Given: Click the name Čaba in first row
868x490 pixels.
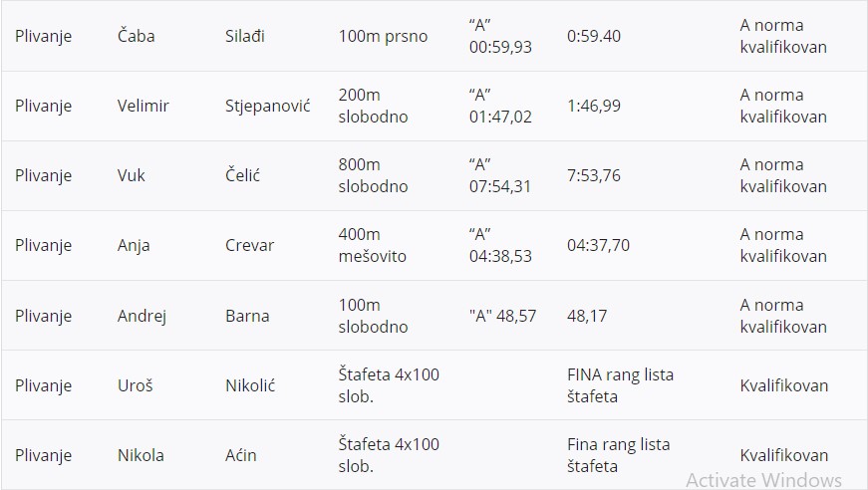Looking at the screenshot, I should pyautogui.click(x=136, y=36).
